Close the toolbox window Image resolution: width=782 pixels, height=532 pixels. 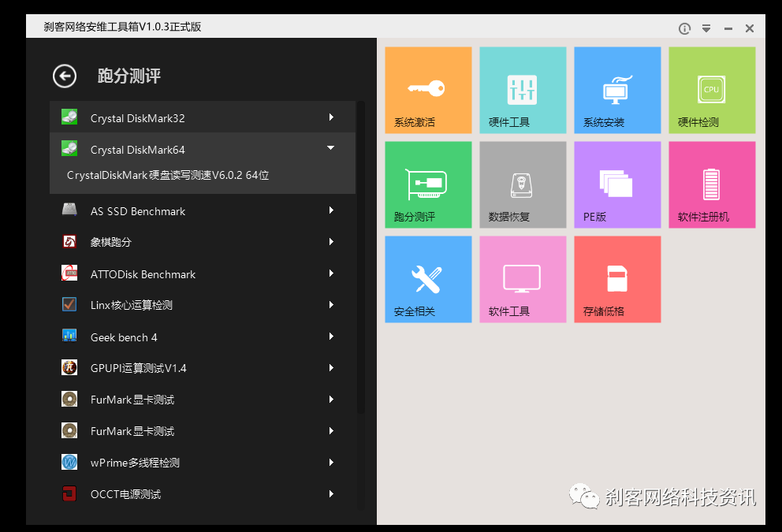750,28
